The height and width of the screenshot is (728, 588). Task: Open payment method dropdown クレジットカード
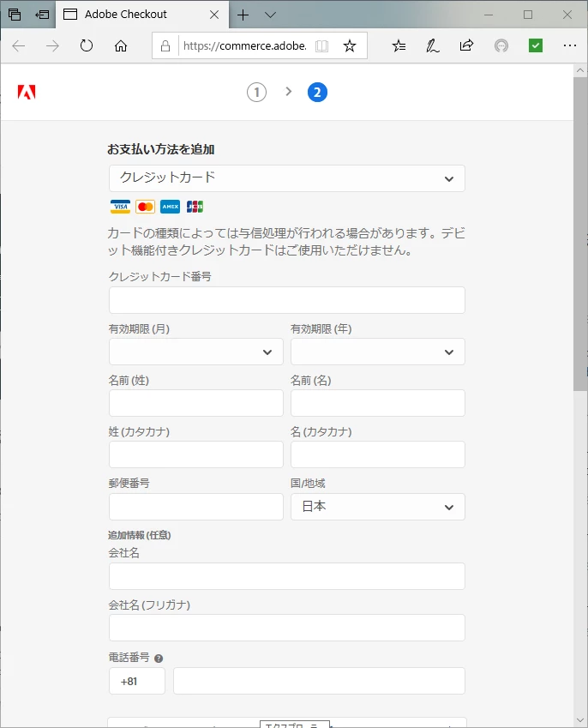coord(287,178)
